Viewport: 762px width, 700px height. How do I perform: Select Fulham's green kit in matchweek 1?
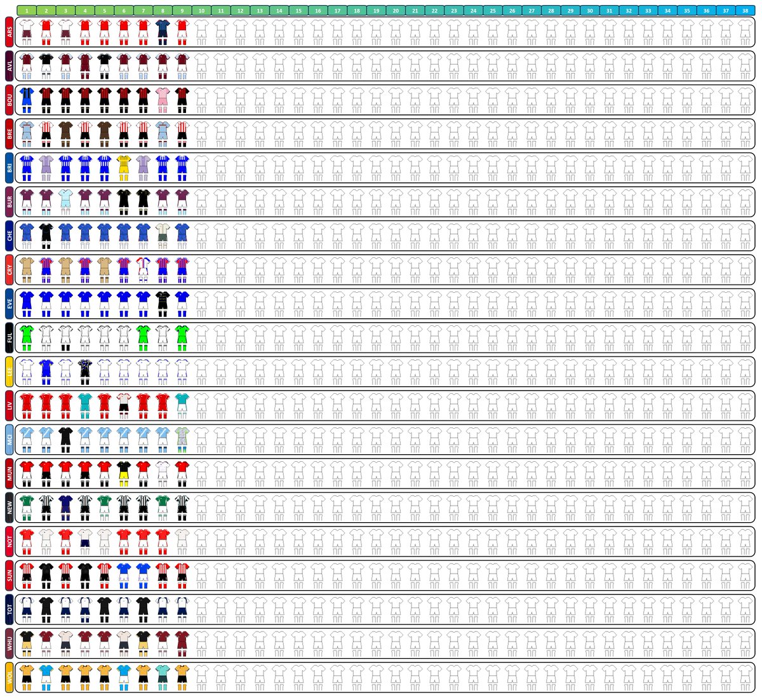pyautogui.click(x=27, y=339)
